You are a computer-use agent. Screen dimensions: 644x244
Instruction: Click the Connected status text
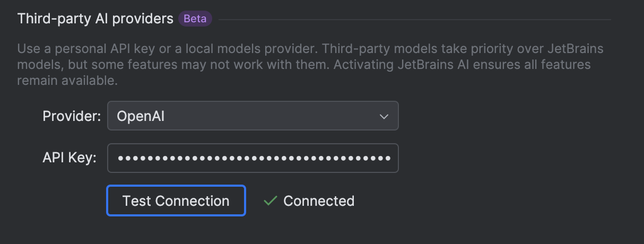click(319, 201)
